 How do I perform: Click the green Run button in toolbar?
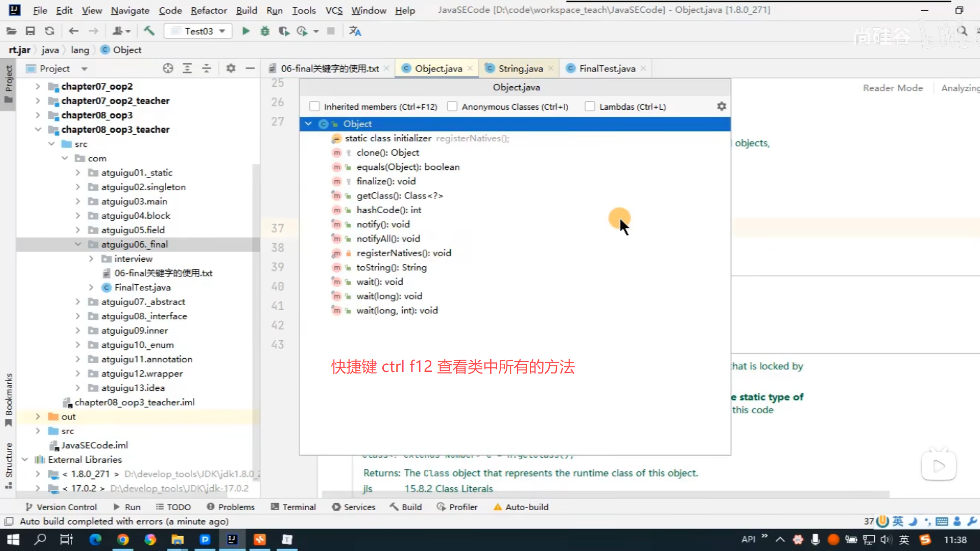(246, 31)
